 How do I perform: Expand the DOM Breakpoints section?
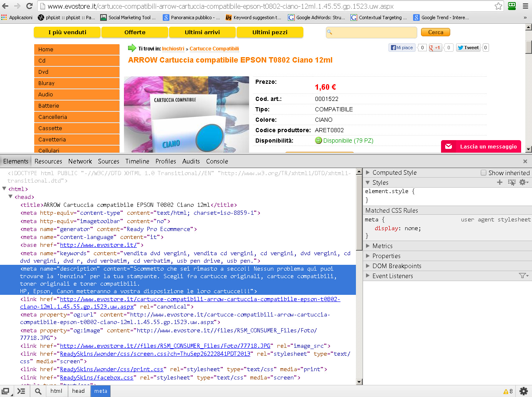coord(368,266)
